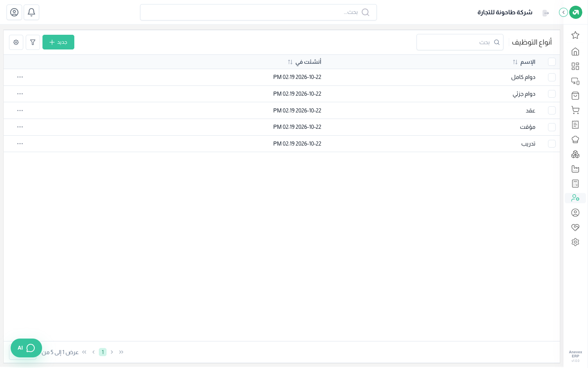Focus the global search field
This screenshot has width=588, height=368.
[258, 12]
